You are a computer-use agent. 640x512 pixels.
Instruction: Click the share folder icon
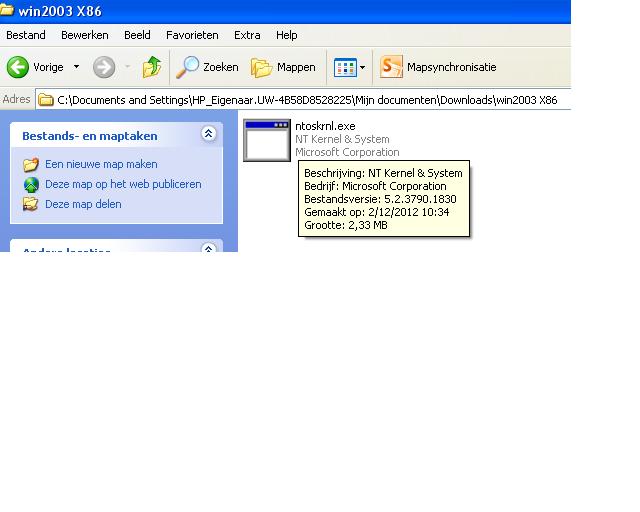(x=31, y=204)
